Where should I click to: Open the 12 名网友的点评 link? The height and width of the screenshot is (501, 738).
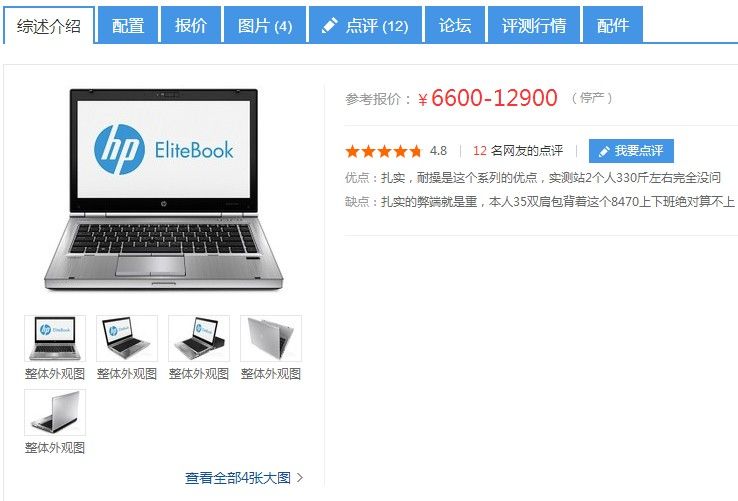518,151
